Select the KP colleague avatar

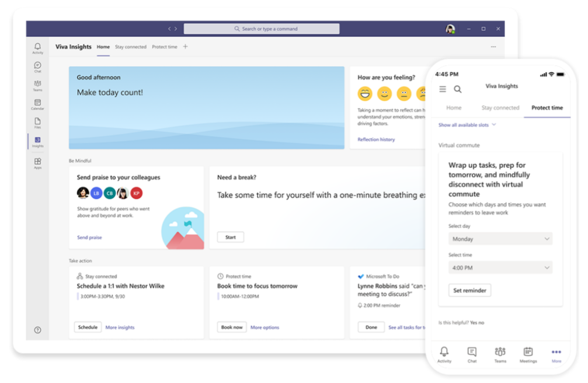[x=137, y=193]
